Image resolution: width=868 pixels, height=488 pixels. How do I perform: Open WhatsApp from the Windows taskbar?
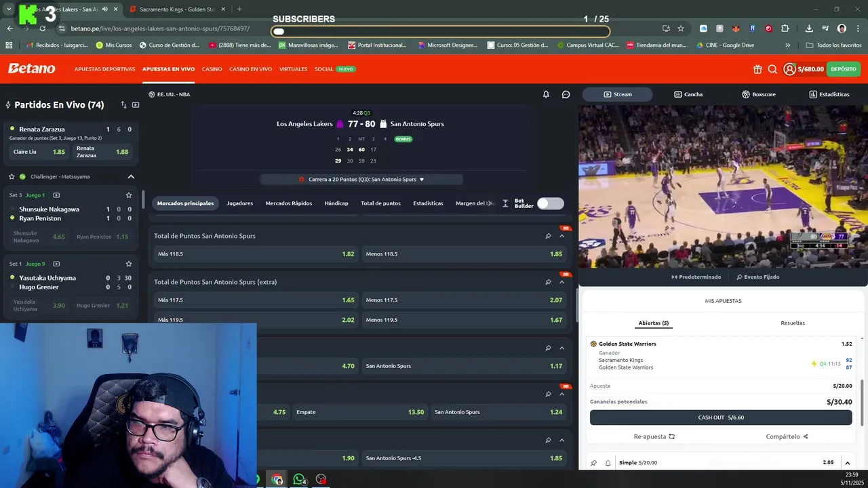click(299, 479)
